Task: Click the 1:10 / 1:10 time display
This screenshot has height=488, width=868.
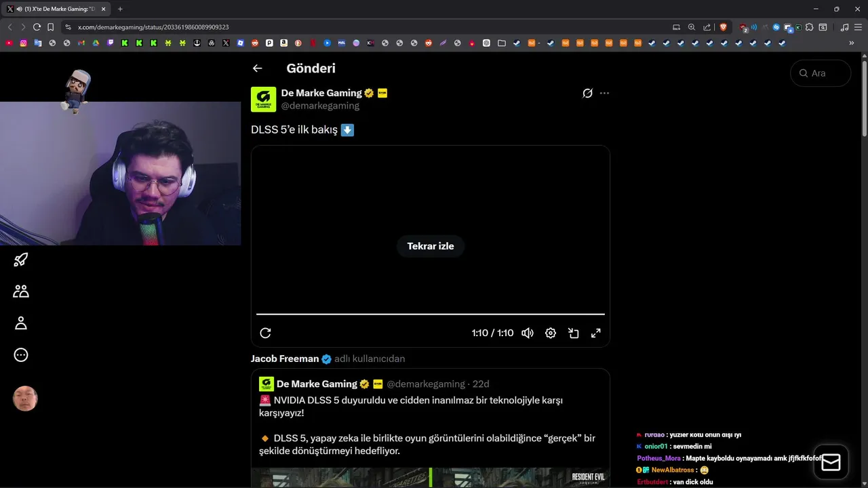Action: pos(492,333)
